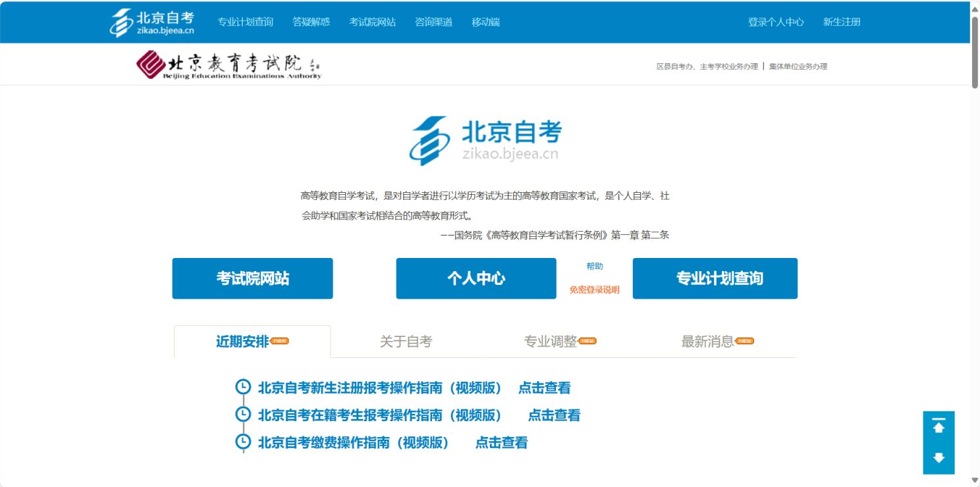Click clock icon beside 缴费操作指南

click(243, 441)
